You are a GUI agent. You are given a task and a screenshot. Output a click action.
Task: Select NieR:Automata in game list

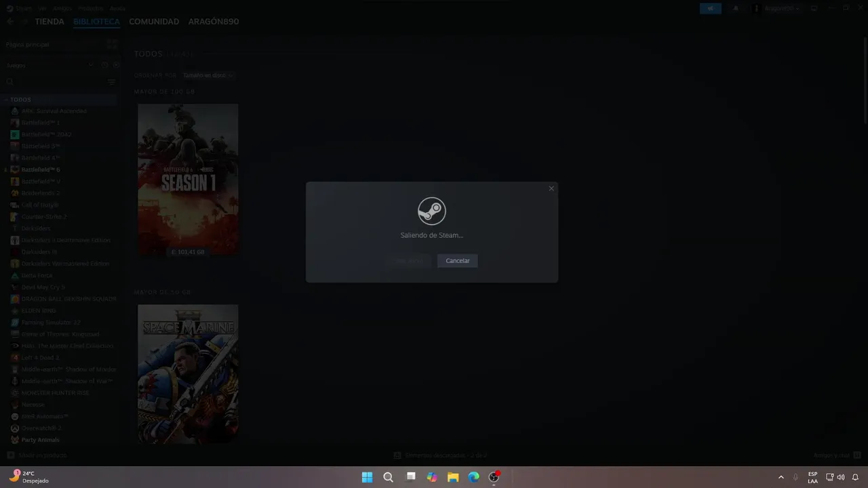point(45,416)
